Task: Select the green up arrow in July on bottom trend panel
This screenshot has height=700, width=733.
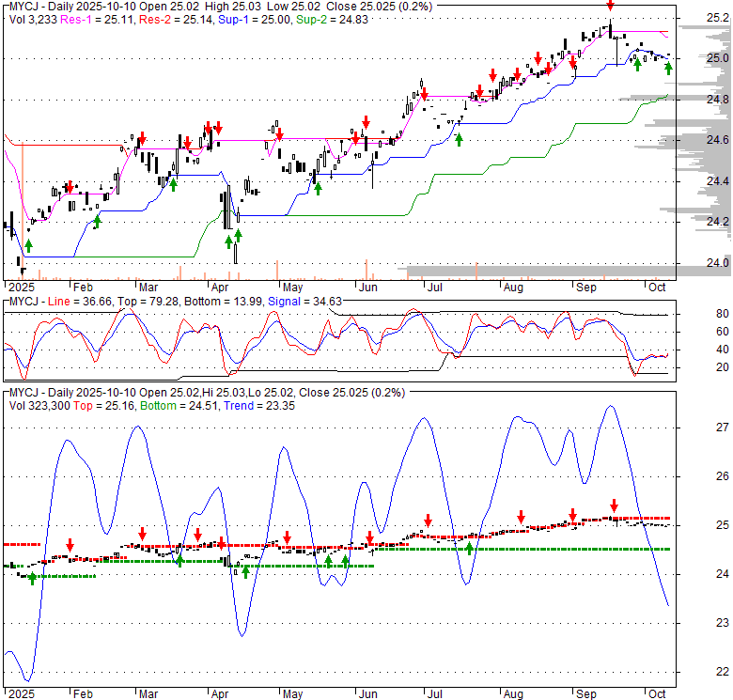Action: coord(468,548)
